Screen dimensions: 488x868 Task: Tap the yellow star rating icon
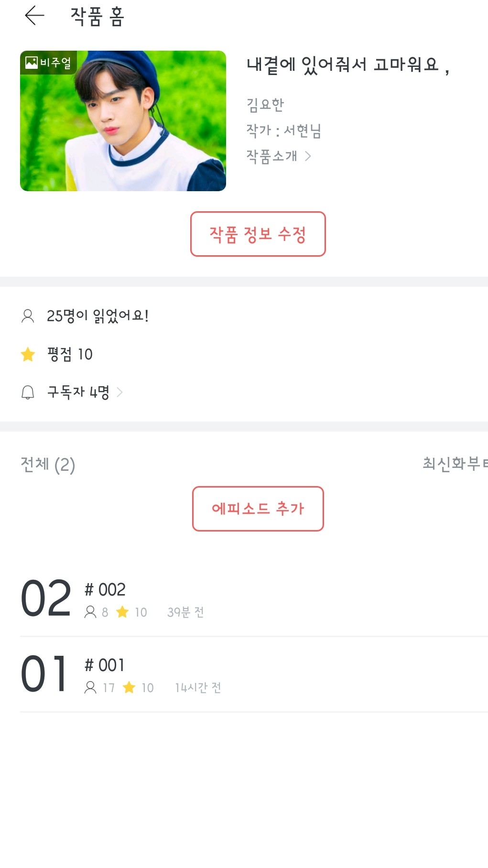coord(28,354)
